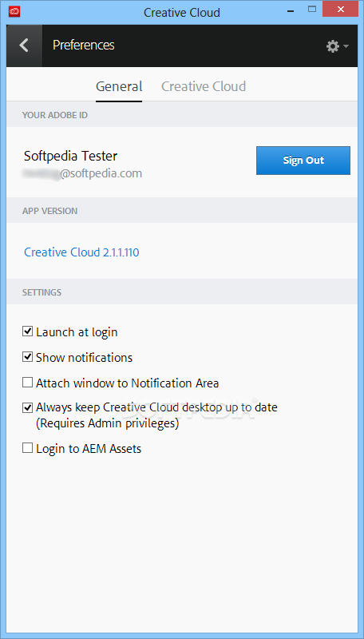Screen dimensions: 364x639
Task: Open the Creative Cloud 2.1.1.110 version link
Action: click(x=82, y=252)
